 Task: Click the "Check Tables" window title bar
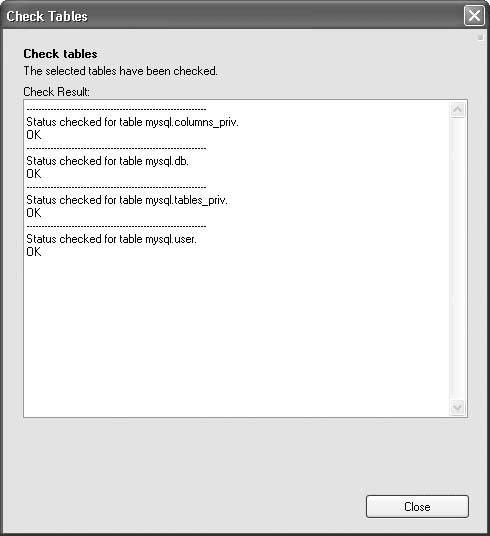pyautogui.click(x=233, y=16)
